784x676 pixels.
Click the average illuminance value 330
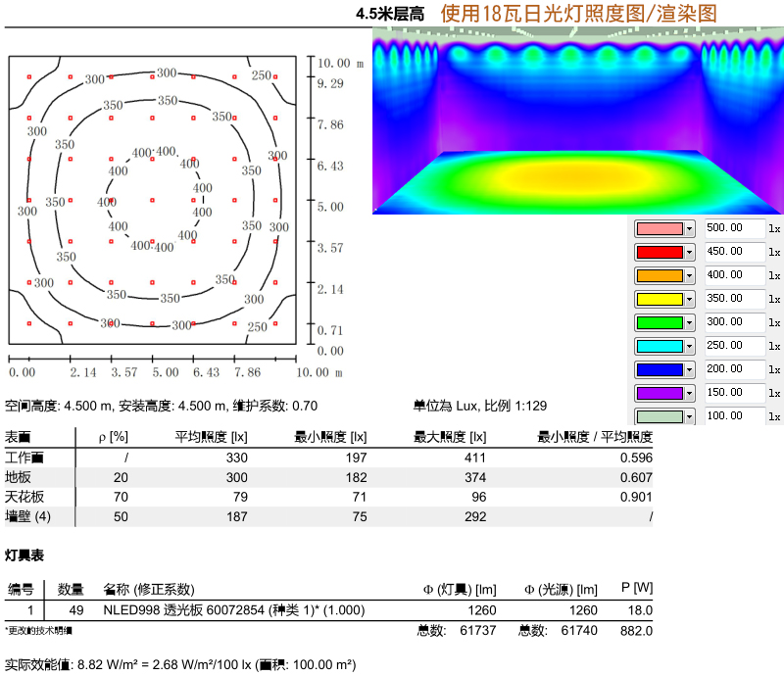click(236, 458)
